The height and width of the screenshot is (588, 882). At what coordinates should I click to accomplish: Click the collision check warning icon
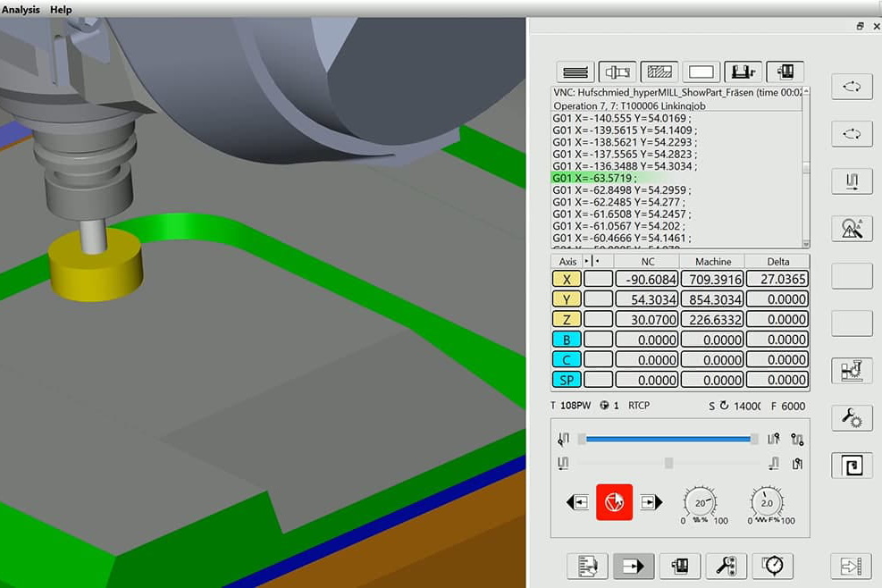pyautogui.click(x=851, y=228)
